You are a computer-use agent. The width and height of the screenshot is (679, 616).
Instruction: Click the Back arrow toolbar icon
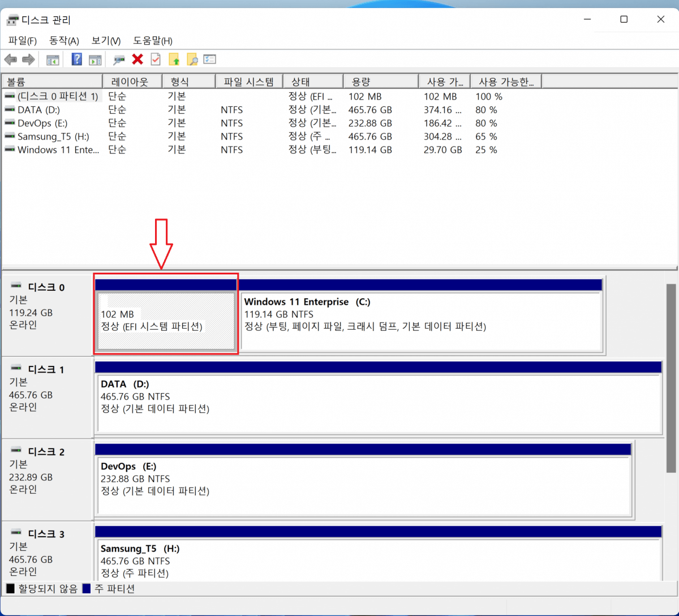pyautogui.click(x=10, y=59)
